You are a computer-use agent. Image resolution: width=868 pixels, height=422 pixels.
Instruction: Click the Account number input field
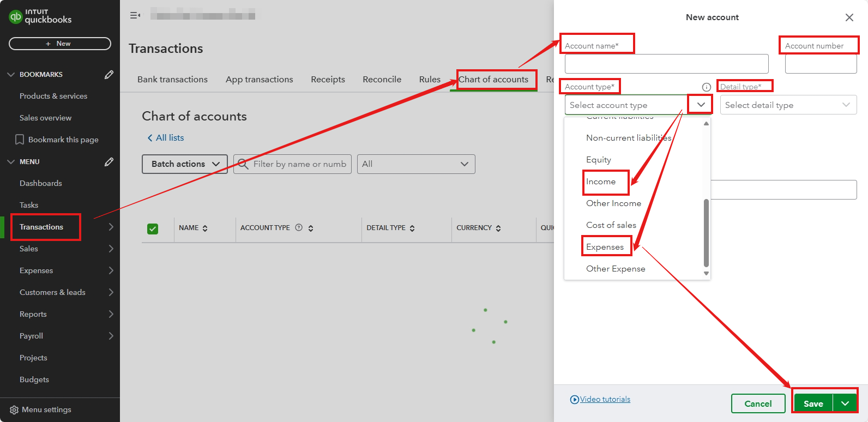pyautogui.click(x=821, y=64)
